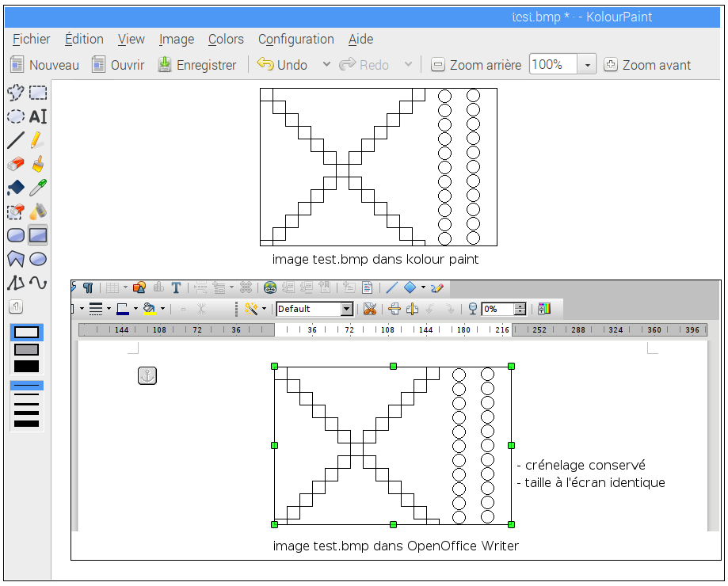Select the thinnest line width
This screenshot has height=586, width=728.
pos(26,385)
